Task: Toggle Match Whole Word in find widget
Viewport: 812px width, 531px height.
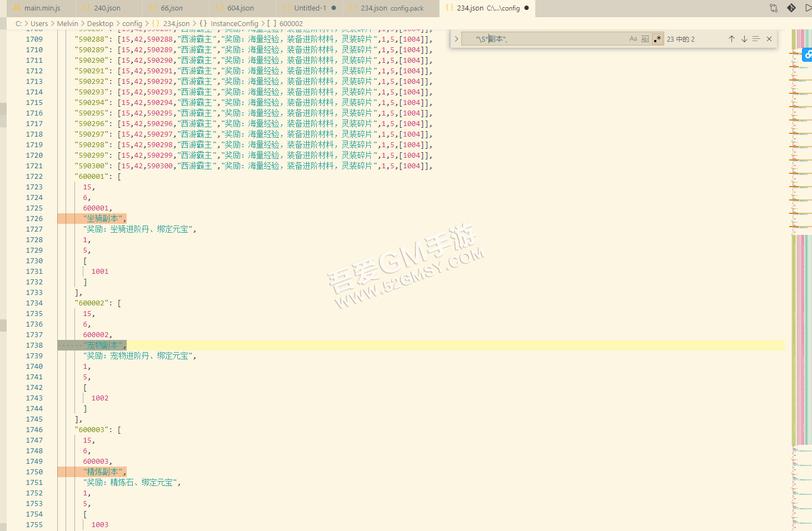Action: (645, 39)
